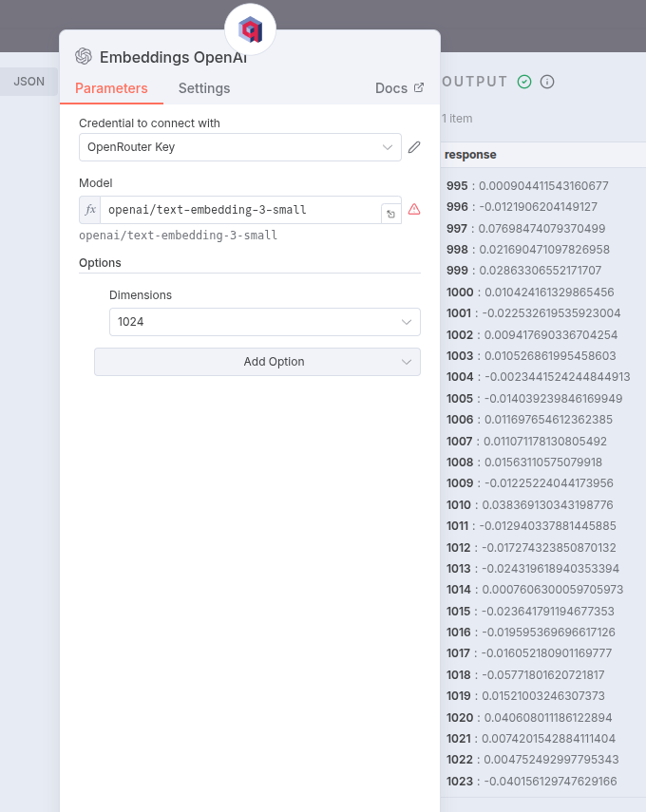Click the Qdrant node icon at top

coord(250,29)
